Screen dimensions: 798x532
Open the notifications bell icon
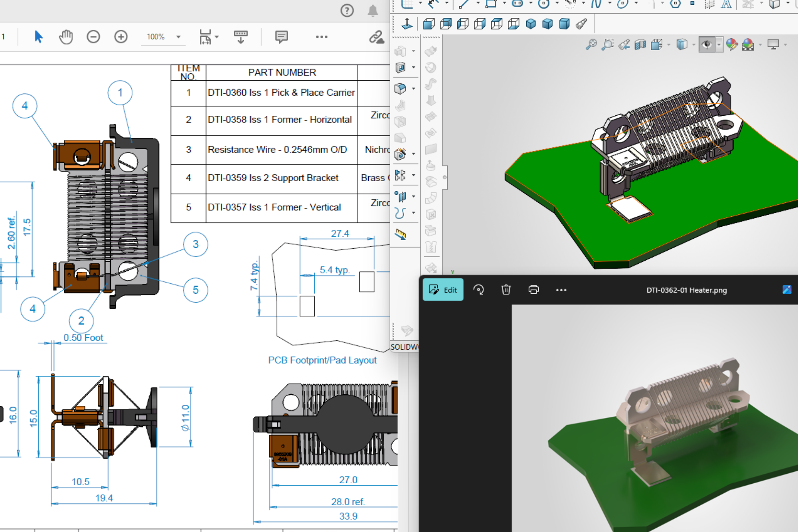pos(373,10)
